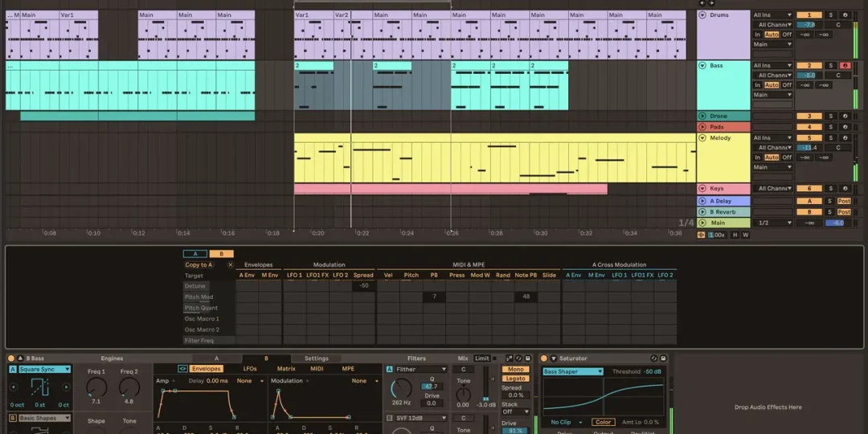Open the SVF 12dB filter dropdown
868x434 pixels.
[420, 419]
